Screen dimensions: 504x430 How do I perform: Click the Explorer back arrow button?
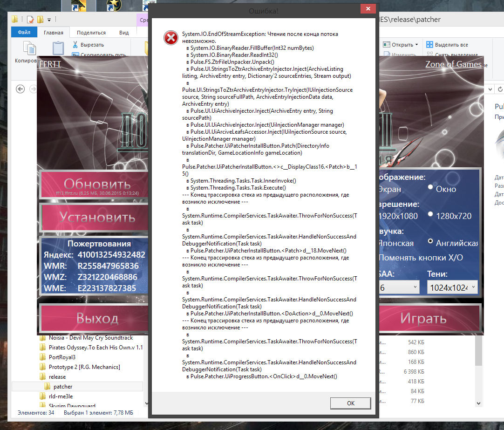(x=20, y=89)
